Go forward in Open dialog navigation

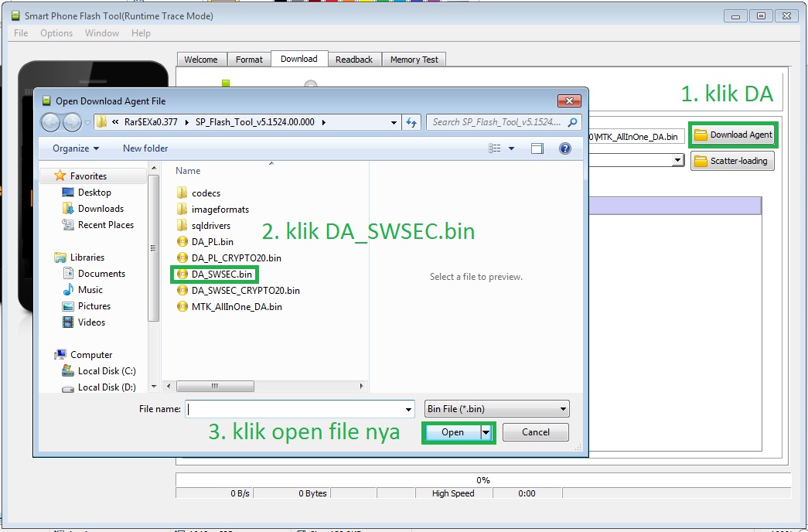(x=72, y=123)
